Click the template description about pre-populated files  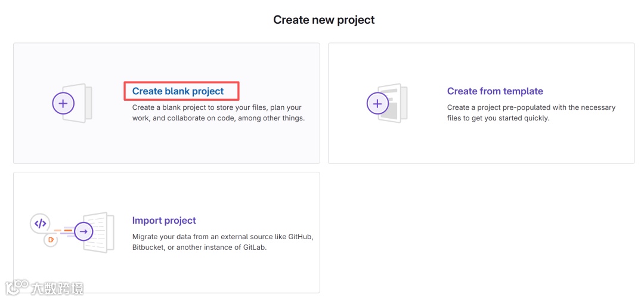click(531, 113)
